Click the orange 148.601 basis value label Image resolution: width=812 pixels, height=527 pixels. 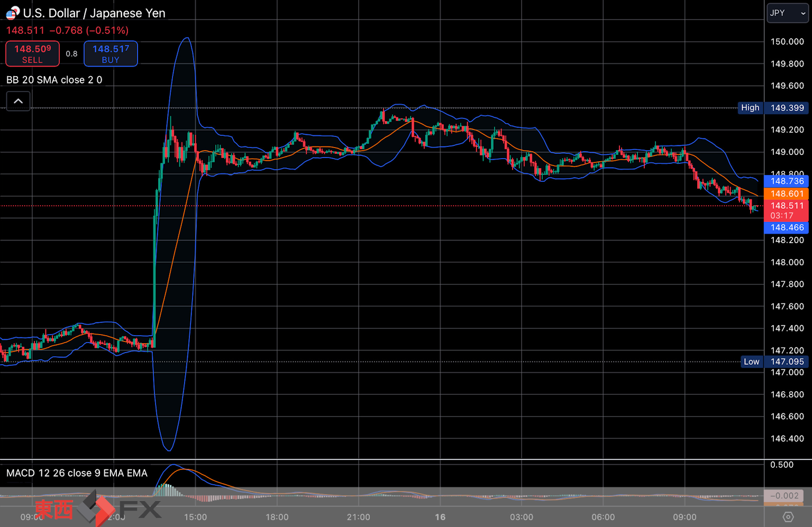point(786,193)
